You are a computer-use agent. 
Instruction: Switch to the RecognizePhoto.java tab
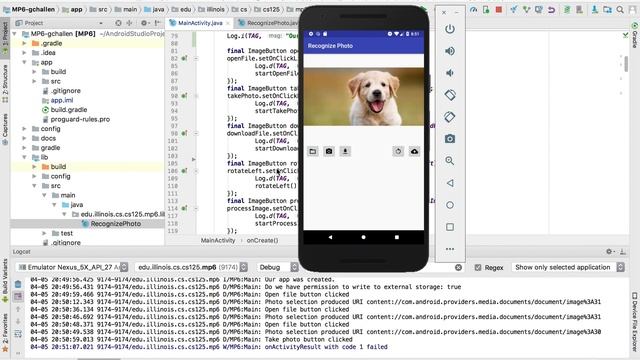[268, 23]
